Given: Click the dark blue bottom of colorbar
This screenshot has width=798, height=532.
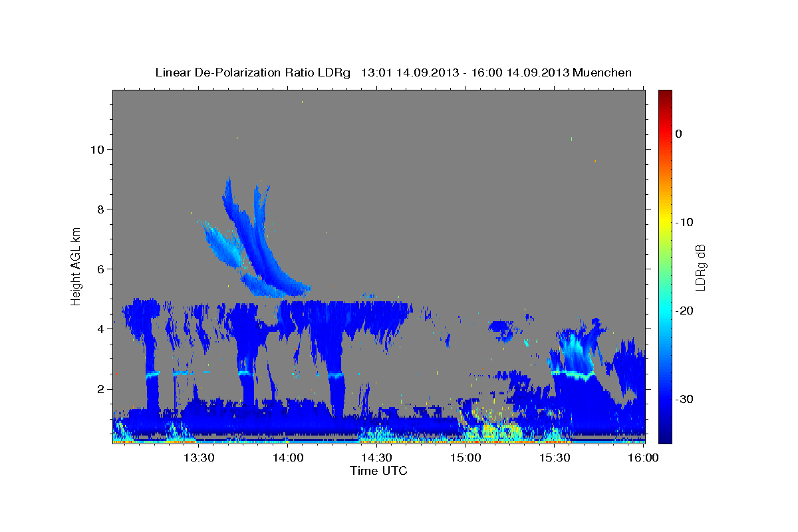Looking at the screenshot, I should [x=665, y=438].
